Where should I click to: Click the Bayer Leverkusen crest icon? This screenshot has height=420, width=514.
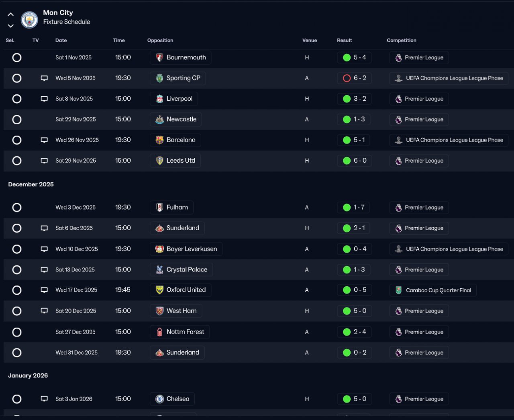pos(159,249)
